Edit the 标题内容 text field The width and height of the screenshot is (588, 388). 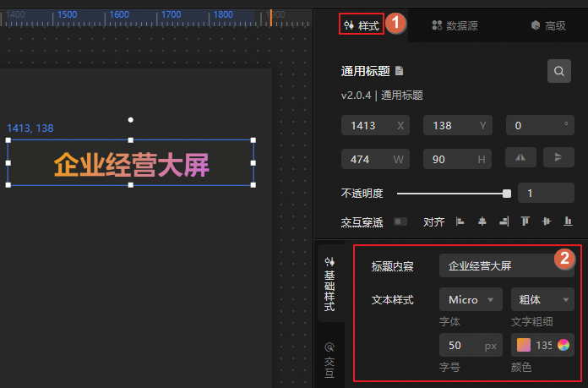tap(507, 265)
